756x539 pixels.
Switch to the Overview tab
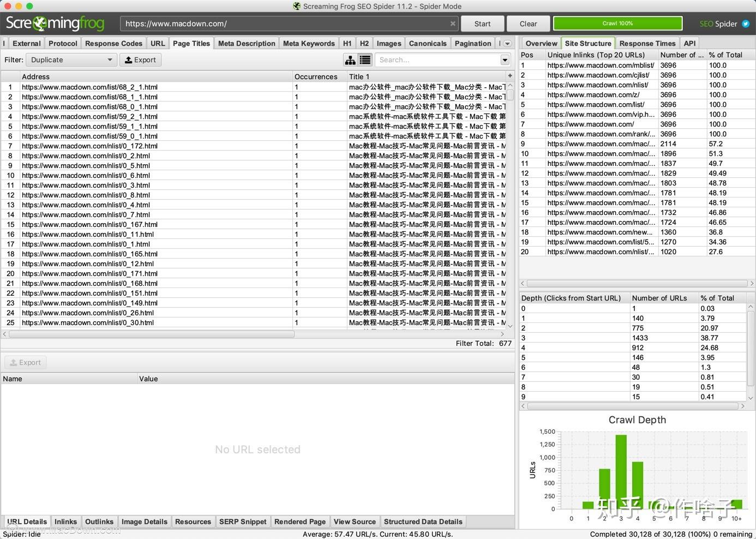pos(542,44)
